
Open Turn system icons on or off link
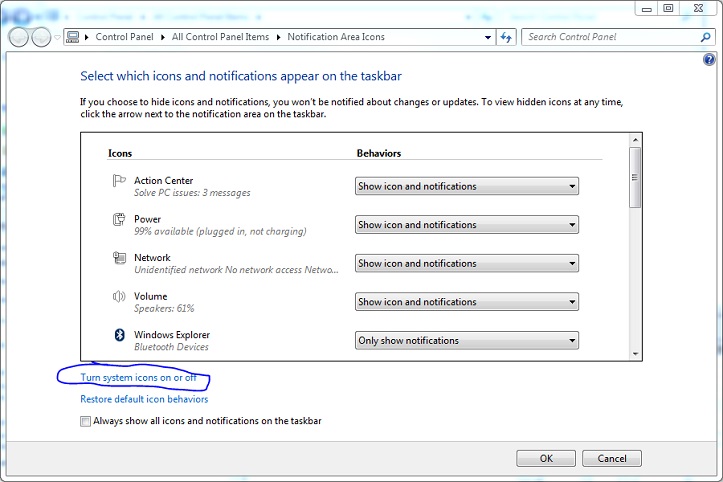pyautogui.click(x=139, y=377)
